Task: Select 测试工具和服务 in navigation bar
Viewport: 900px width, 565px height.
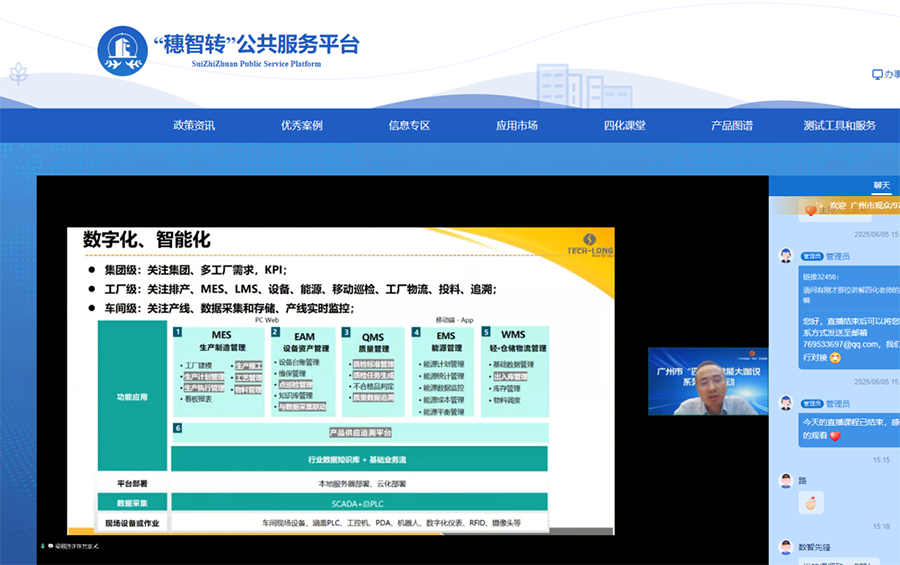Action: point(839,125)
